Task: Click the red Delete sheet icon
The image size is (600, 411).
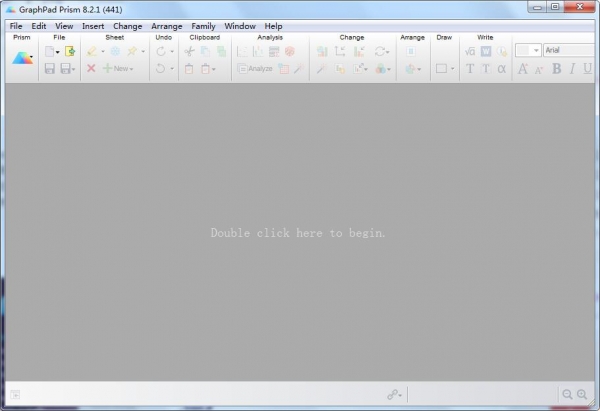Action: click(x=91, y=69)
